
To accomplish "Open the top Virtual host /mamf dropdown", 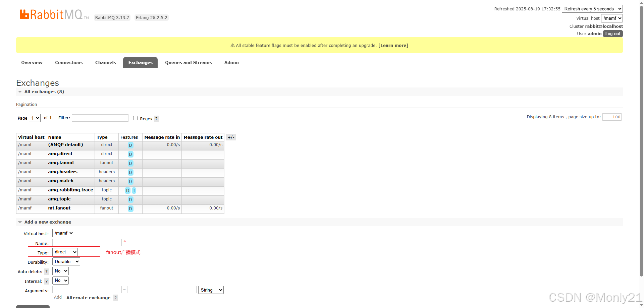I will tap(612, 18).
